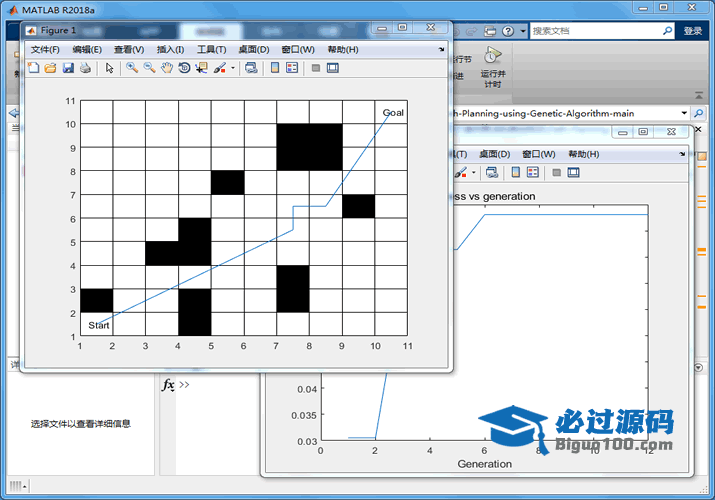Click the Figure 1 window title
The width and height of the screenshot is (715, 500).
(58, 30)
